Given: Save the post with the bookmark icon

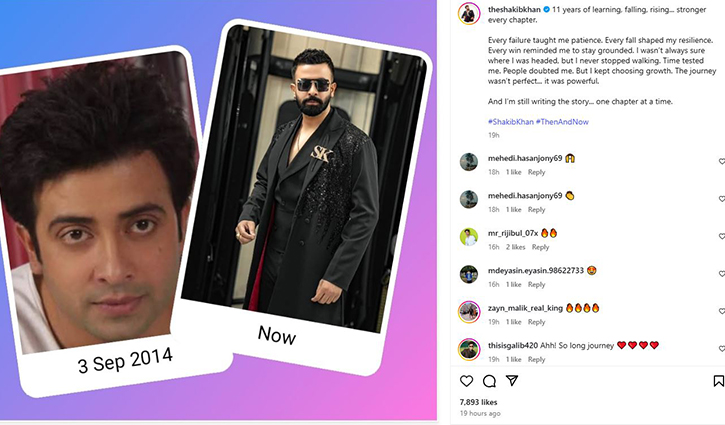Looking at the screenshot, I should (x=718, y=381).
